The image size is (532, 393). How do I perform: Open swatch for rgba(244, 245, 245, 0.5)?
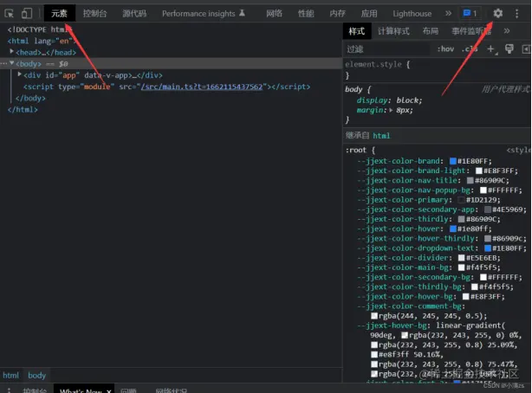pyautogui.click(x=374, y=316)
